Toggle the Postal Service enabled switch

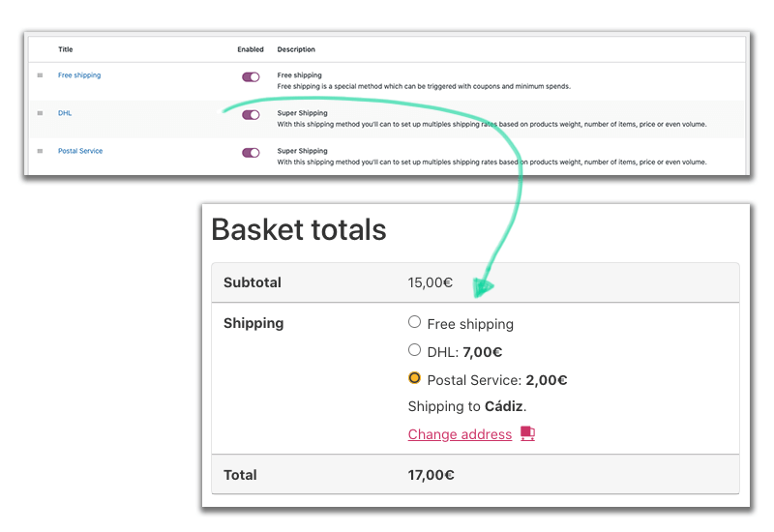click(251, 153)
